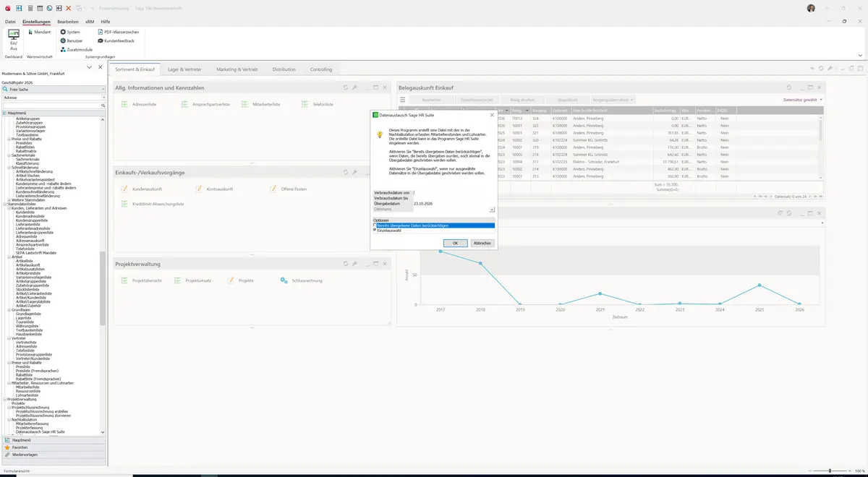Switch to the Controlling tab
The width and height of the screenshot is (868, 477).
[x=321, y=69]
